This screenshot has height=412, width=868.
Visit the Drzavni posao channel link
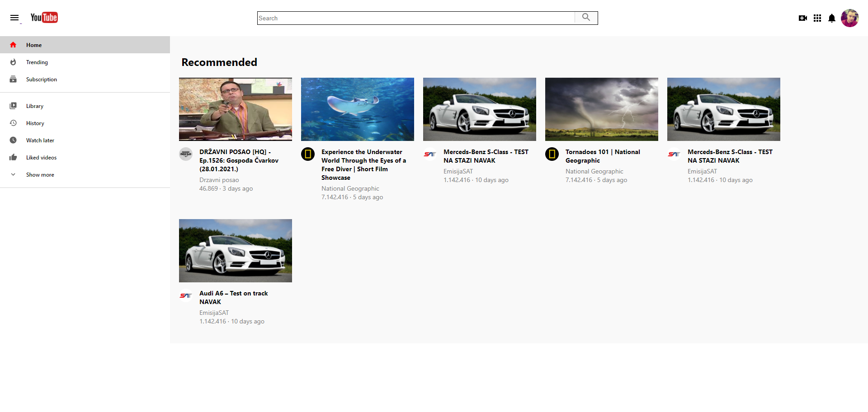point(219,180)
